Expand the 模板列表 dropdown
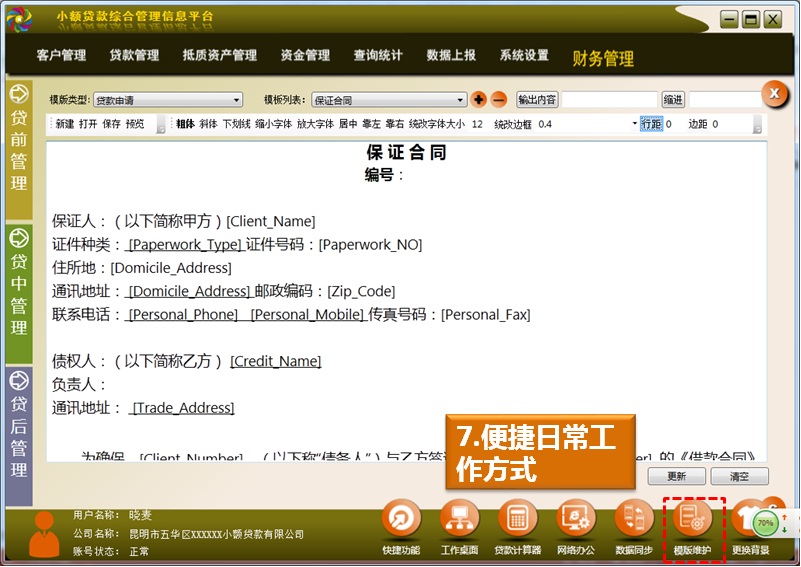This screenshot has height=567, width=801. pyautogui.click(x=461, y=100)
